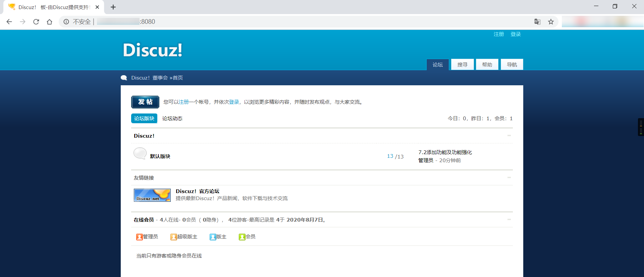Click the 首页 breadcrumb link
This screenshot has height=277, width=644.
178,78
